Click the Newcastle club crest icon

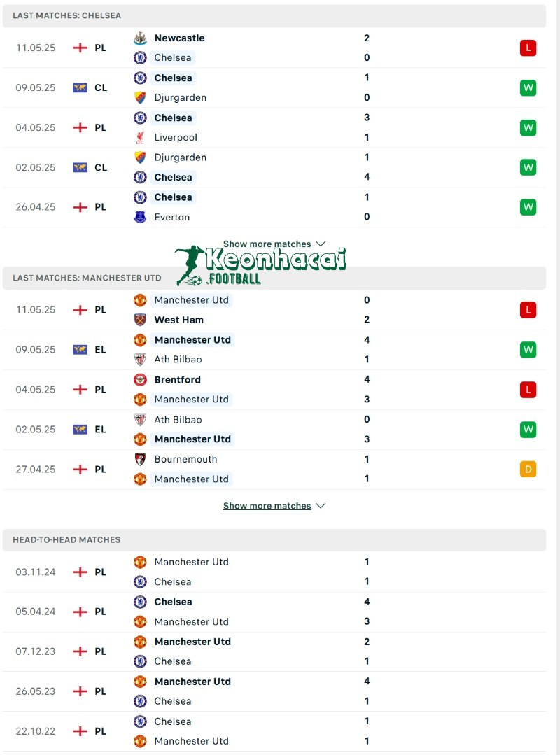click(139, 38)
